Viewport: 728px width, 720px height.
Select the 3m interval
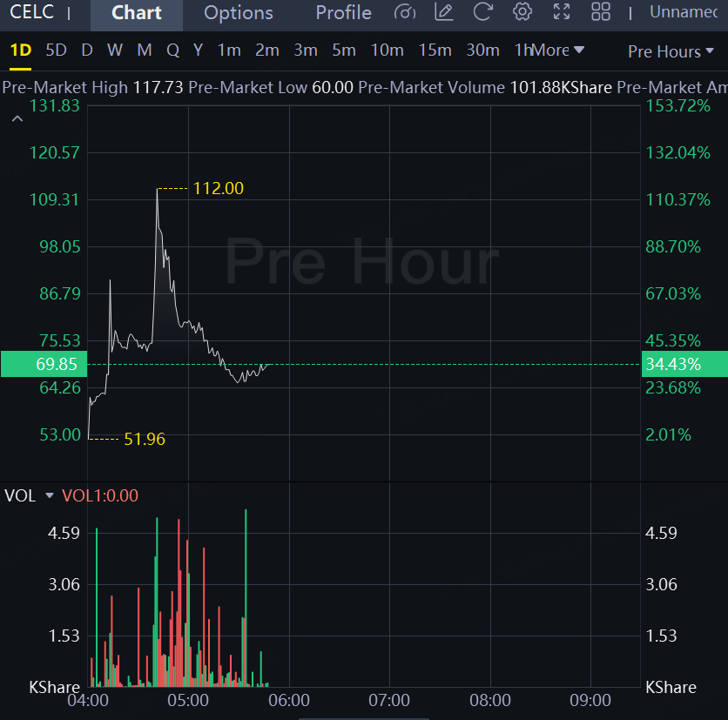[306, 50]
